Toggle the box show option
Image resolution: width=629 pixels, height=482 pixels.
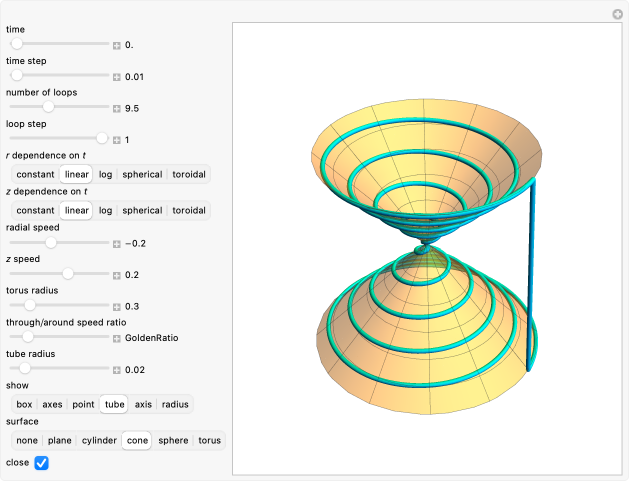pyautogui.click(x=24, y=404)
